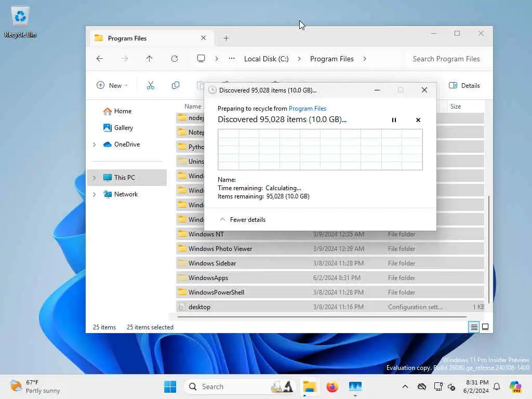The width and height of the screenshot is (532, 399).
Task: Expand the chevron after Program Files breadcrumb
Action: point(364,59)
